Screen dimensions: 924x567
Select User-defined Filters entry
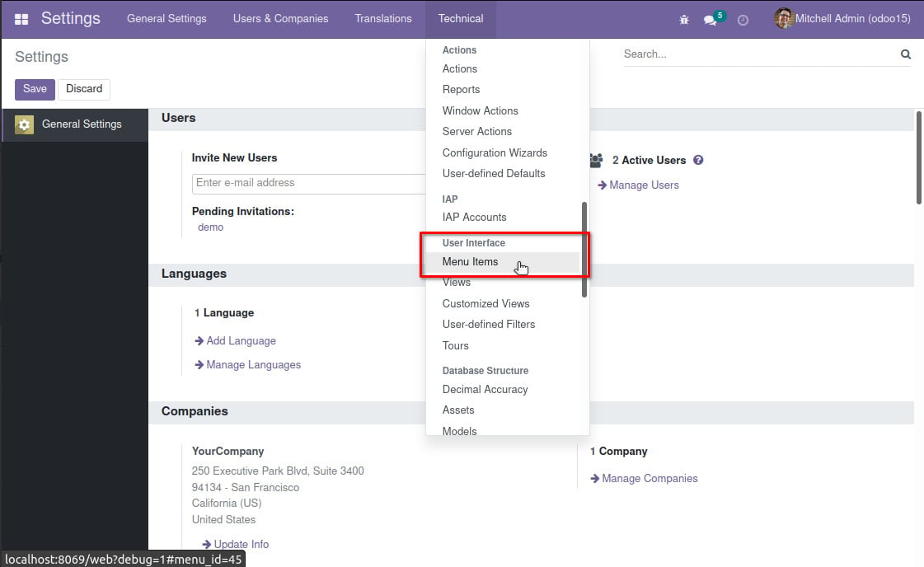coord(489,324)
